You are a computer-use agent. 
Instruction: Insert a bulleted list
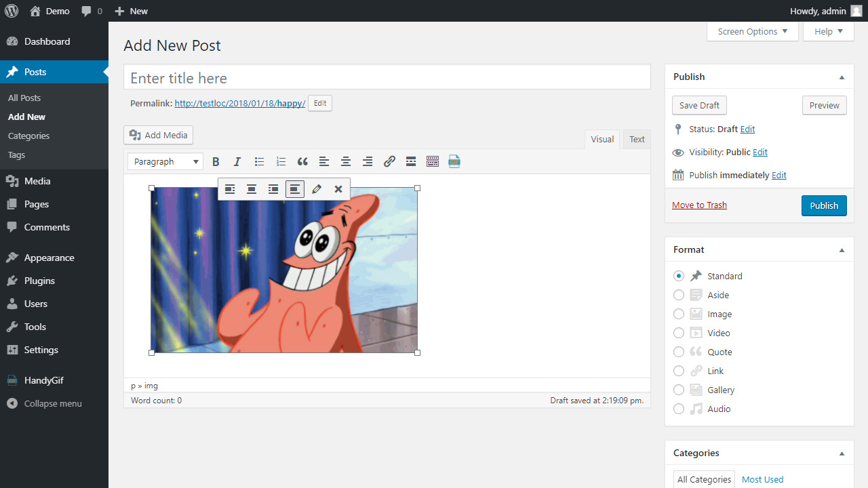pos(259,161)
